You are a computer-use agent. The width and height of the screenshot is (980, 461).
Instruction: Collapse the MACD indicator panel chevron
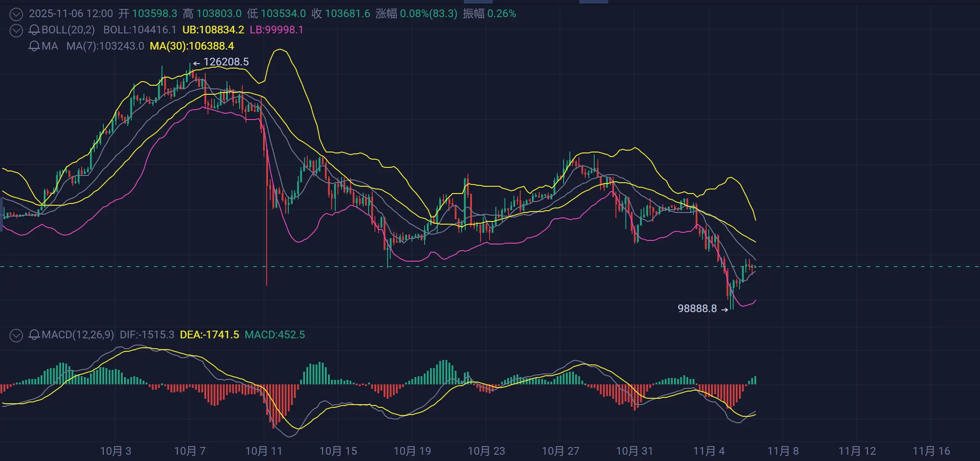16,335
